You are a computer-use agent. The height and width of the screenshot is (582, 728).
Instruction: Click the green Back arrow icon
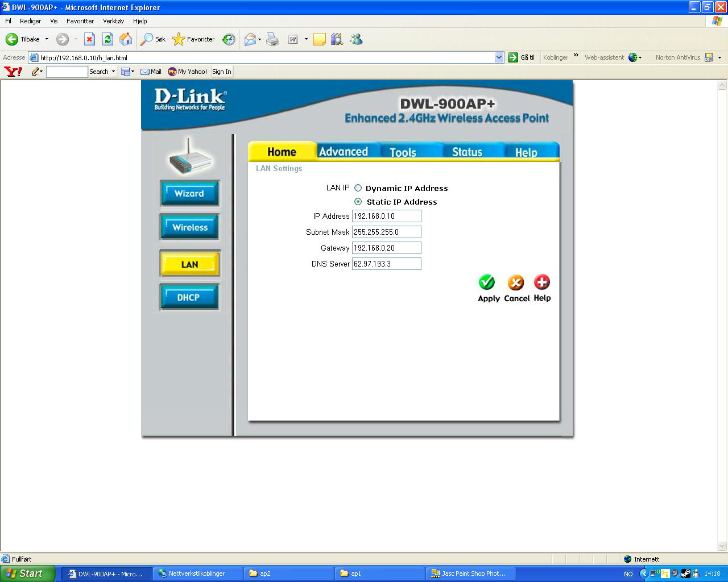click(12, 39)
